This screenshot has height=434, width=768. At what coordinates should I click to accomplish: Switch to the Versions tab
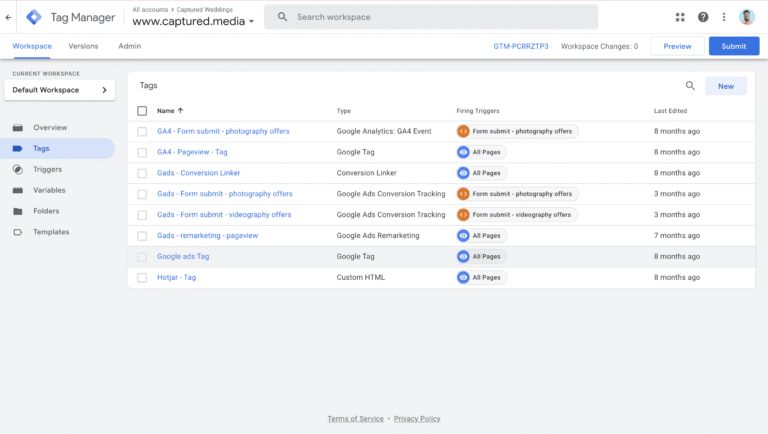pyautogui.click(x=83, y=46)
